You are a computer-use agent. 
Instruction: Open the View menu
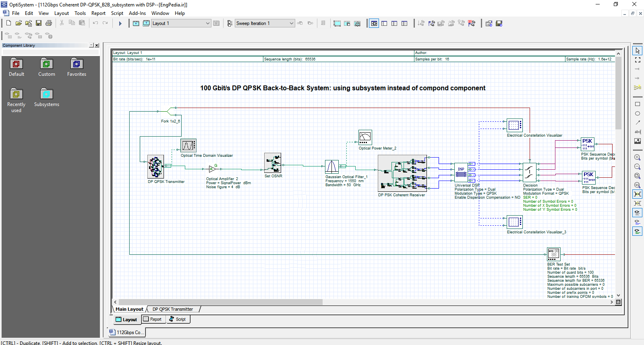coord(43,13)
